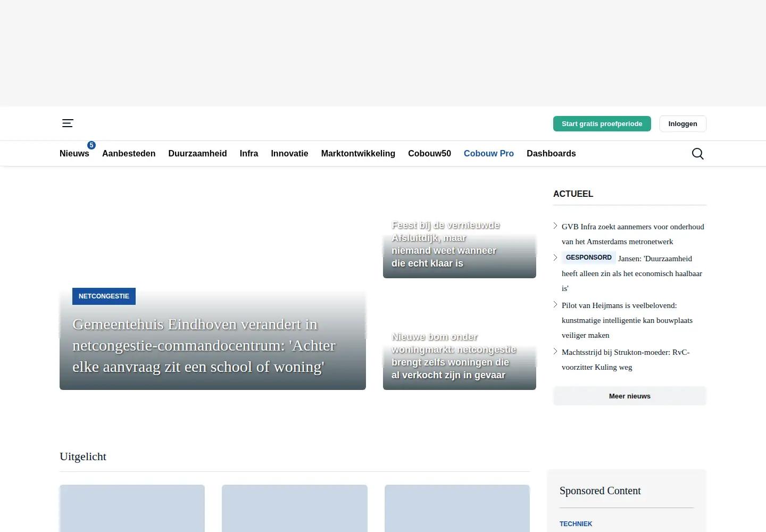Click the Sponsored Content heading
This screenshot has height=532, width=766.
tap(600, 491)
